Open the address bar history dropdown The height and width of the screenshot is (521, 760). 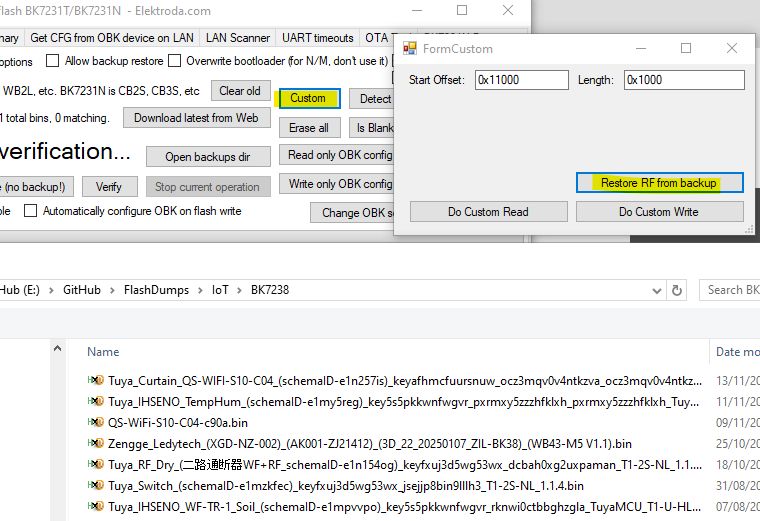[x=656, y=291]
